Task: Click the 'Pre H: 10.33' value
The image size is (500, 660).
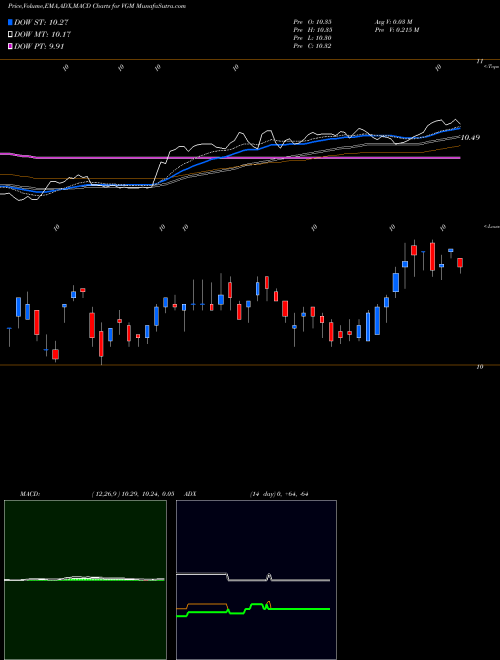Action: (x=313, y=30)
